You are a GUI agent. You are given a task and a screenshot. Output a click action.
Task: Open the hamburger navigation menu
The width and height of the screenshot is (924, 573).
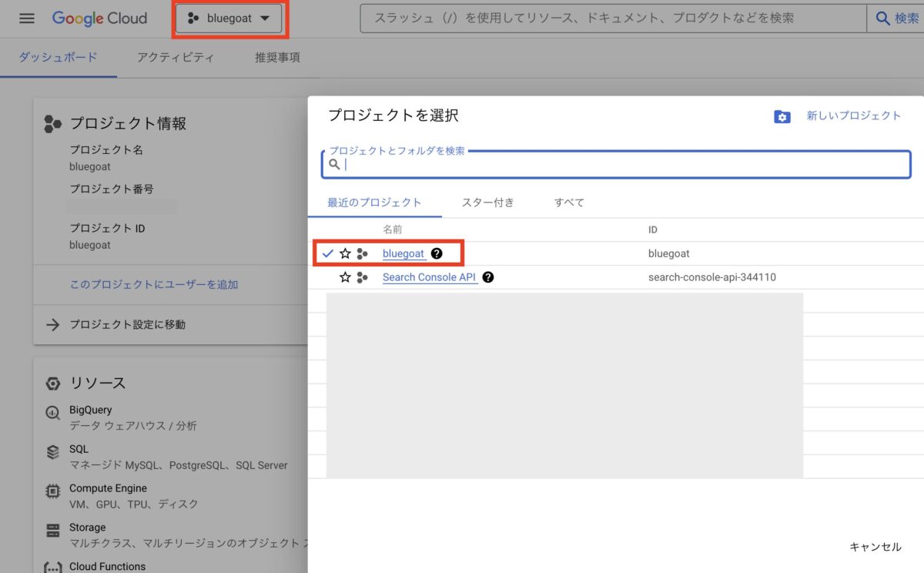tap(27, 18)
